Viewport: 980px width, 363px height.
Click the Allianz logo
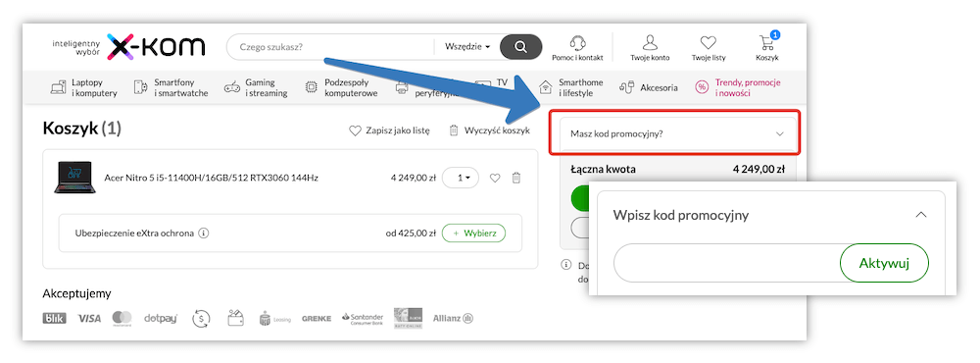[x=453, y=318]
